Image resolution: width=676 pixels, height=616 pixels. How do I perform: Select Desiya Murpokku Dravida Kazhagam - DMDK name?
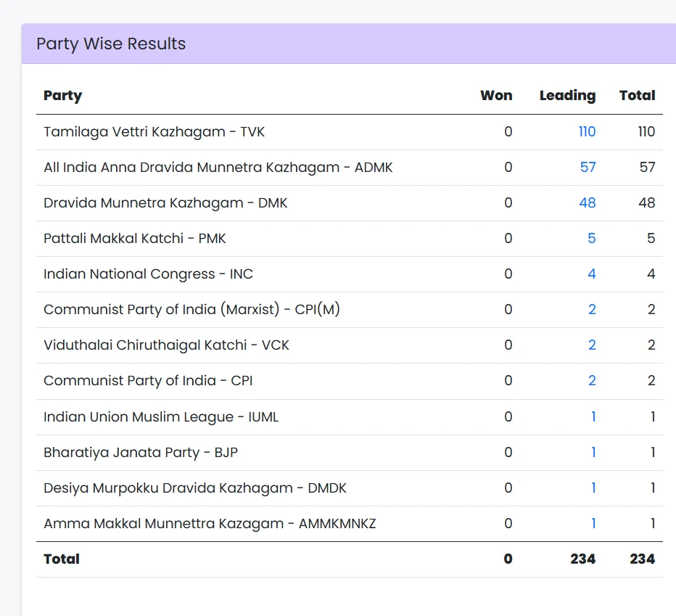(x=195, y=488)
